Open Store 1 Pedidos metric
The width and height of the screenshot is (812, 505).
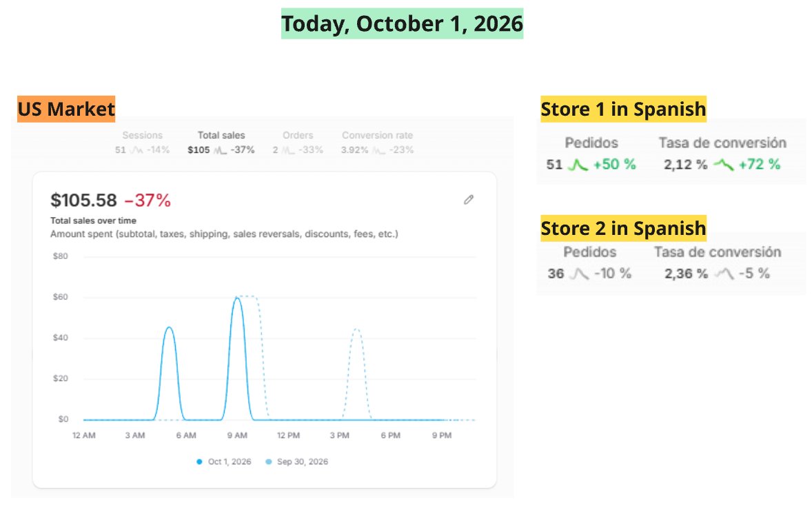tap(591, 154)
